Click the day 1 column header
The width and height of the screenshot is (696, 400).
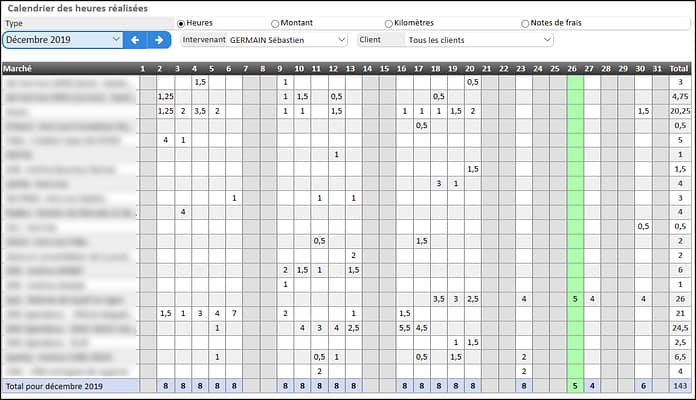[143, 68]
